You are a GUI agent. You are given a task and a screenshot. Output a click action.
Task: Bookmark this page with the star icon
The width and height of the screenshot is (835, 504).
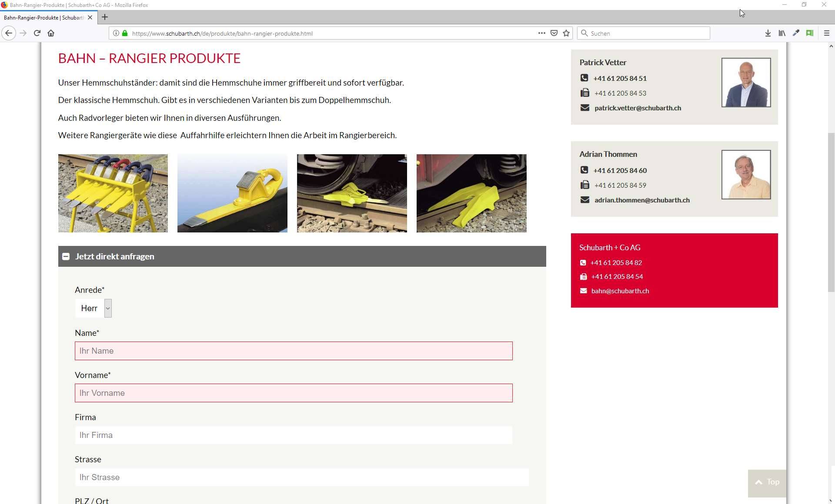566,33
